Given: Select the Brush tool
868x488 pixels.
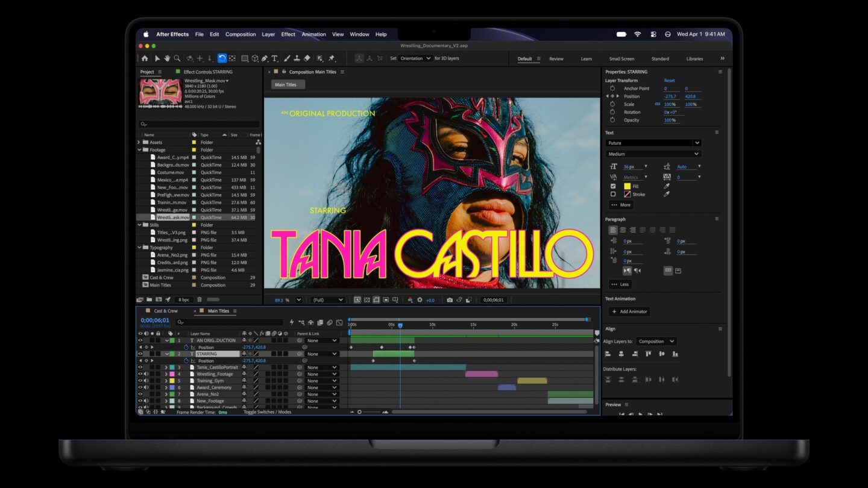Looking at the screenshot, I should pyautogui.click(x=287, y=58).
